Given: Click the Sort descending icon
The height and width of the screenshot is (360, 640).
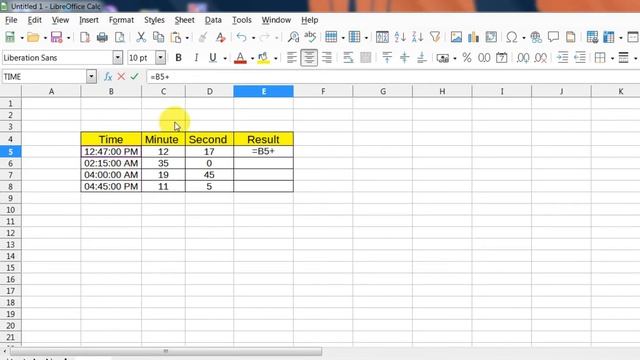Looking at the screenshot, I should pos(417,37).
